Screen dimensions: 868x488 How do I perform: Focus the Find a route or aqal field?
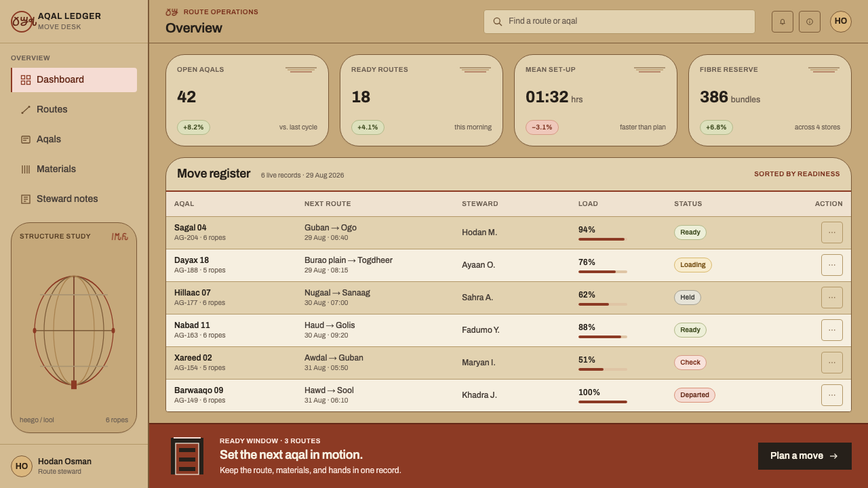619,22
